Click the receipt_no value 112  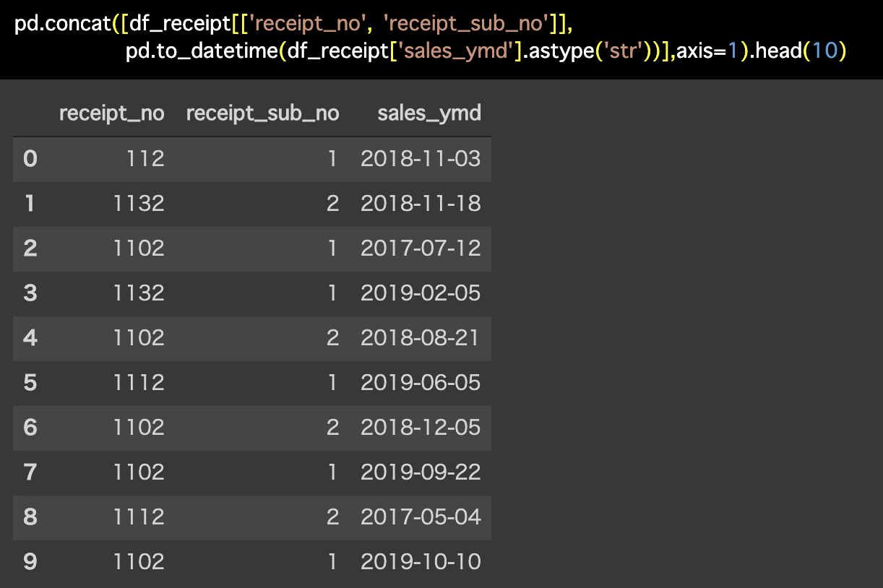coord(145,159)
